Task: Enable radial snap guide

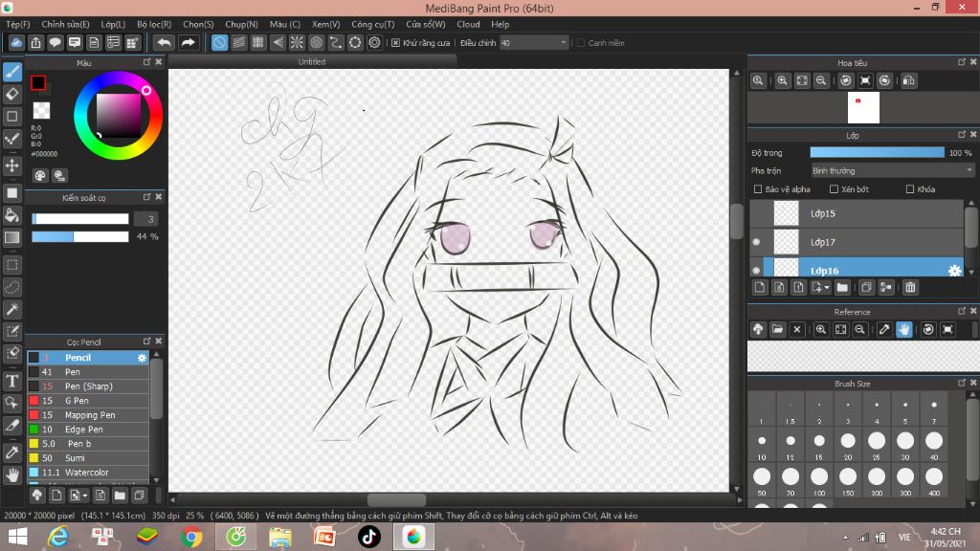Action: click(x=297, y=42)
